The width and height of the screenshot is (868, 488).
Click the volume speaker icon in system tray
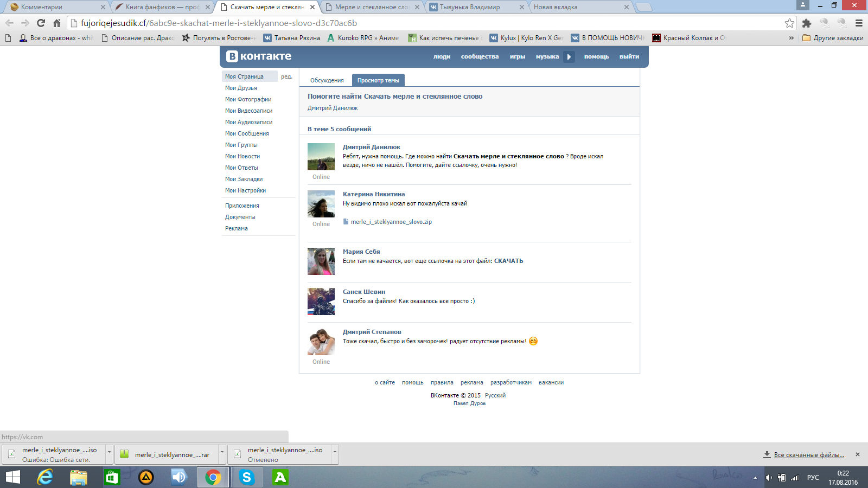coord(768,478)
